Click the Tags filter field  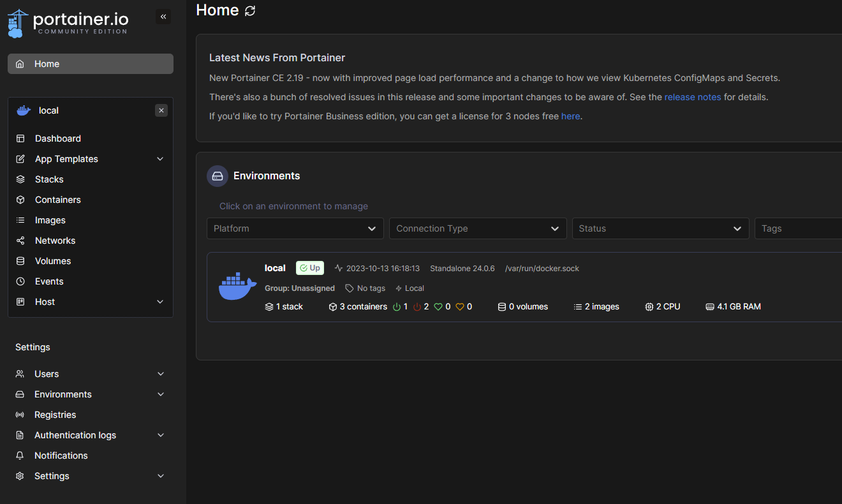click(x=799, y=228)
